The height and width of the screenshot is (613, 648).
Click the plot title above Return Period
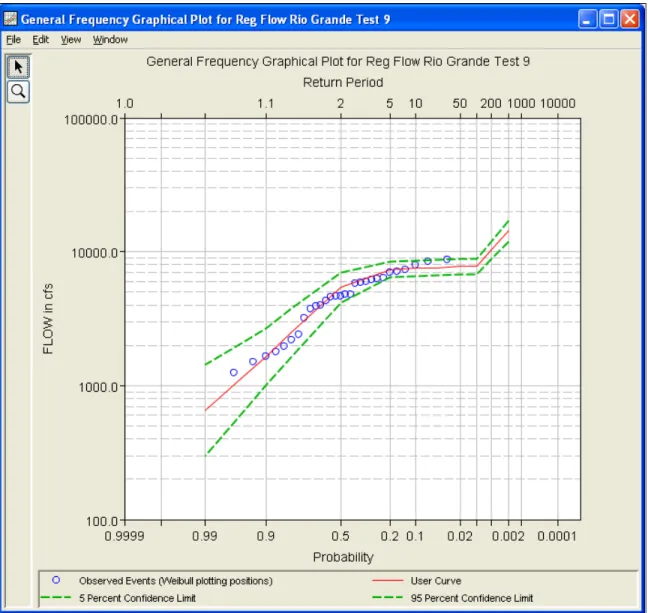coord(338,62)
